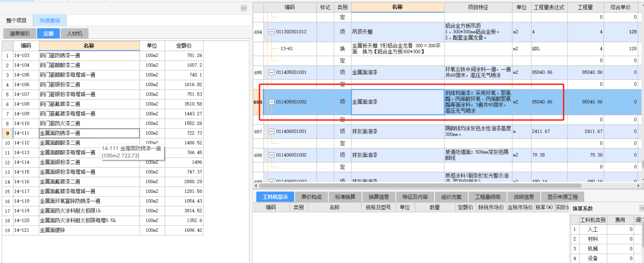Image resolution: width=644 pixels, height=263 pixels.
Task: Select the 工料机显示 tab
Action: click(275, 197)
